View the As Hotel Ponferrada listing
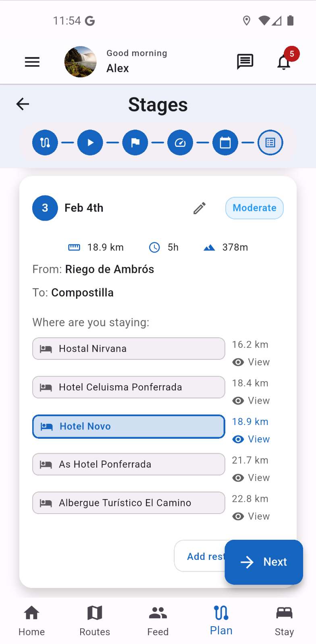Screen dimensions: 316x644 pyautogui.click(x=251, y=478)
